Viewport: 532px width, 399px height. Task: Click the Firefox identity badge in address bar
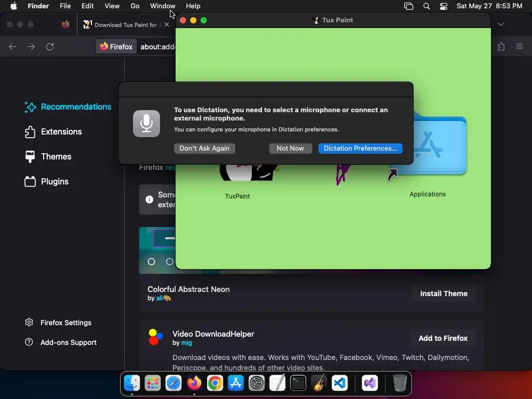click(116, 46)
